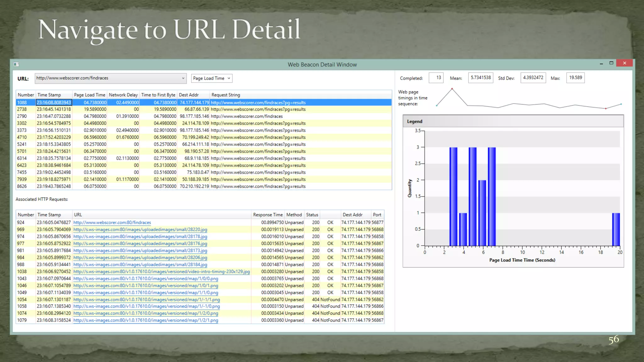Click the Network Delay column header
Screen dimensions: 644x362
point(123,95)
